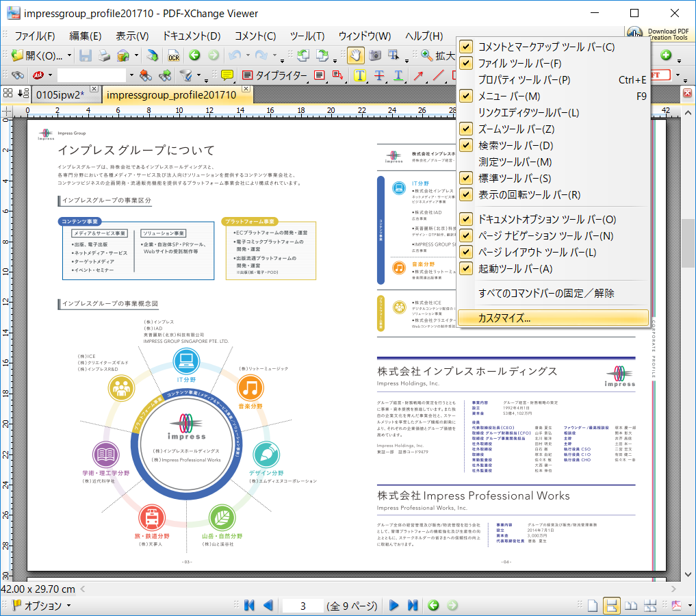The width and height of the screenshot is (696, 616).
Task: Uncheck 標準ツール バー(S)
Action: (554, 179)
